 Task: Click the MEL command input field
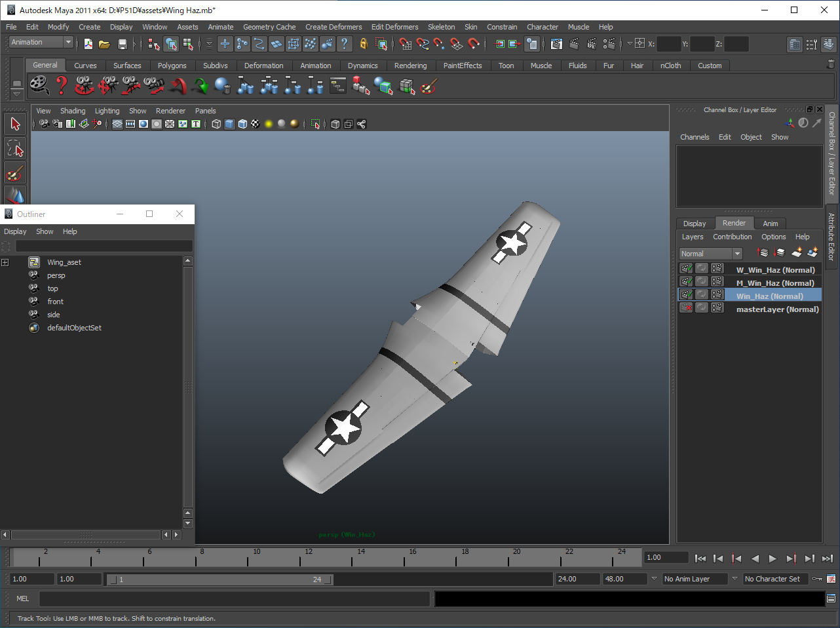coord(234,599)
